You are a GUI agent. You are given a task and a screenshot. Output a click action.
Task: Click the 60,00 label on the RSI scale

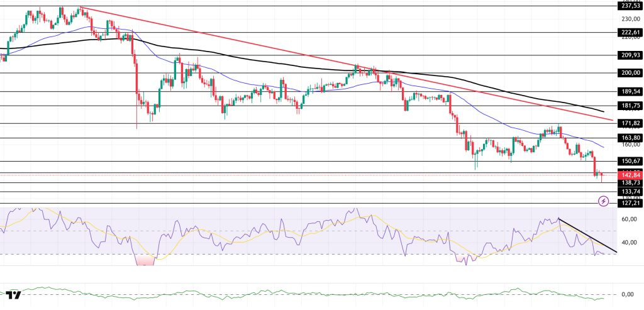coord(629,219)
